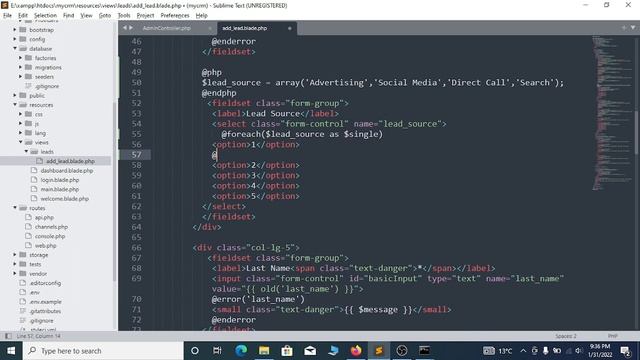Screen dimensions: 640x360
Task: Open channels.php in routes folder
Action: 51,227
